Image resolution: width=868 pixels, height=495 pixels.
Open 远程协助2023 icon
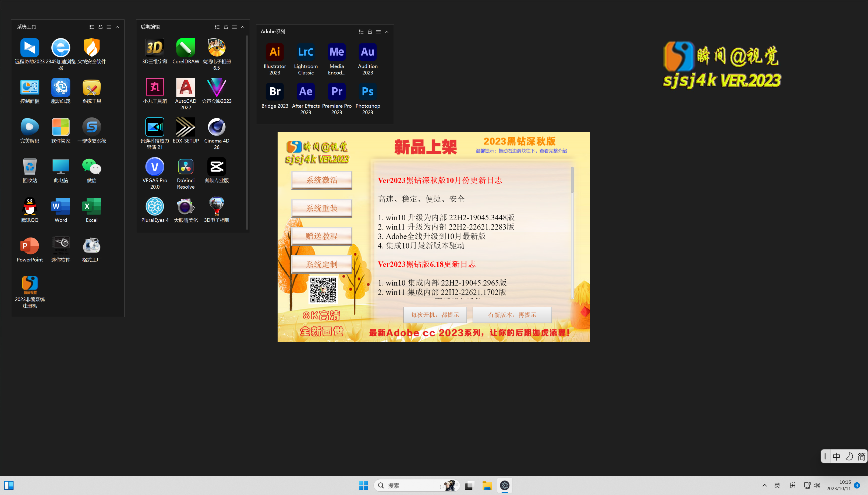click(30, 51)
